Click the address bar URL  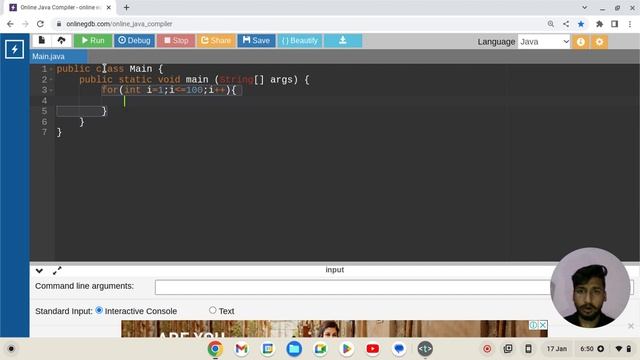[x=119, y=24]
